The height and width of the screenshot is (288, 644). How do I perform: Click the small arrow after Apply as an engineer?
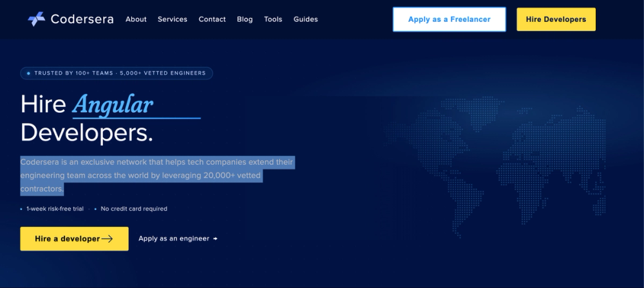215,238
